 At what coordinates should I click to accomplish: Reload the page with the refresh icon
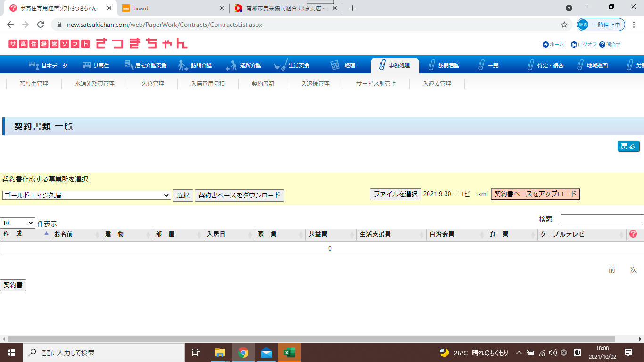[x=41, y=25]
